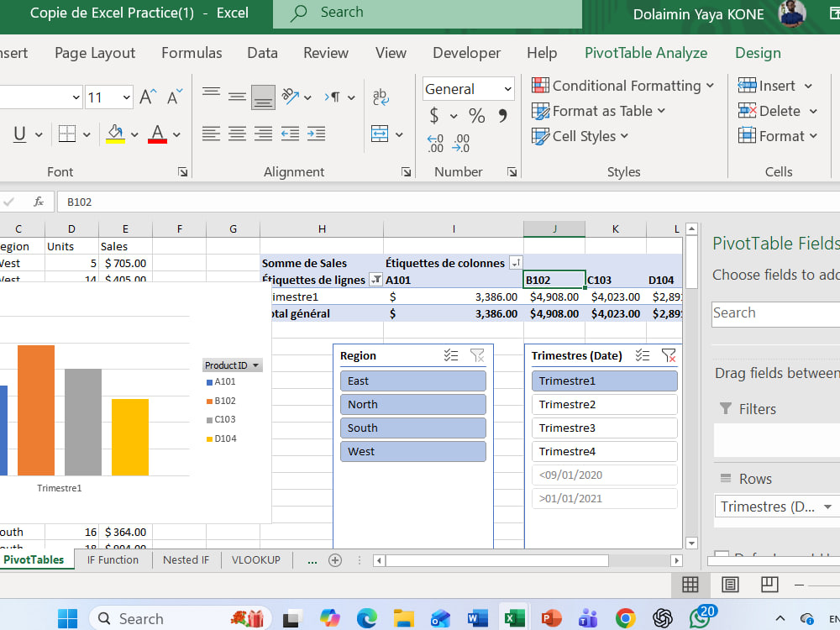Toggle South in Region slicer
Image resolution: width=840 pixels, height=630 pixels.
tap(413, 428)
